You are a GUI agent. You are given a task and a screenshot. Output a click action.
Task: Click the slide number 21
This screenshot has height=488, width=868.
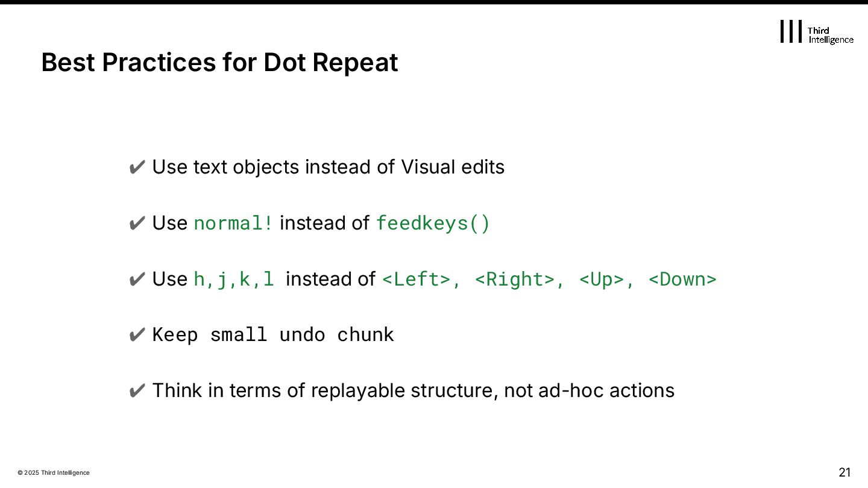844,472
